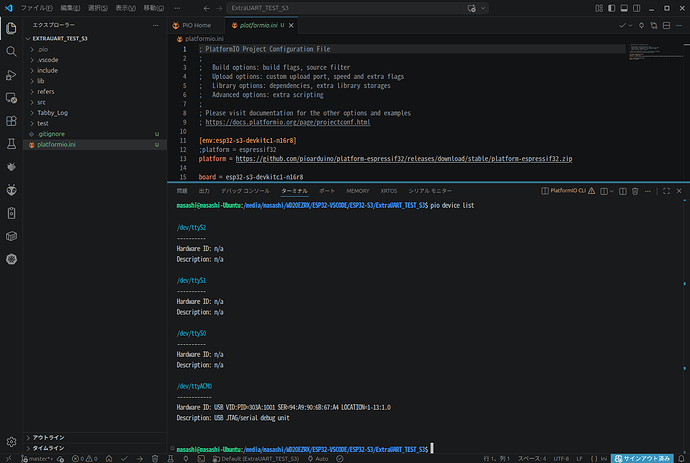This screenshot has height=463, width=690.
Task: Open Customize Layout icon in title bar
Action: click(x=599, y=8)
